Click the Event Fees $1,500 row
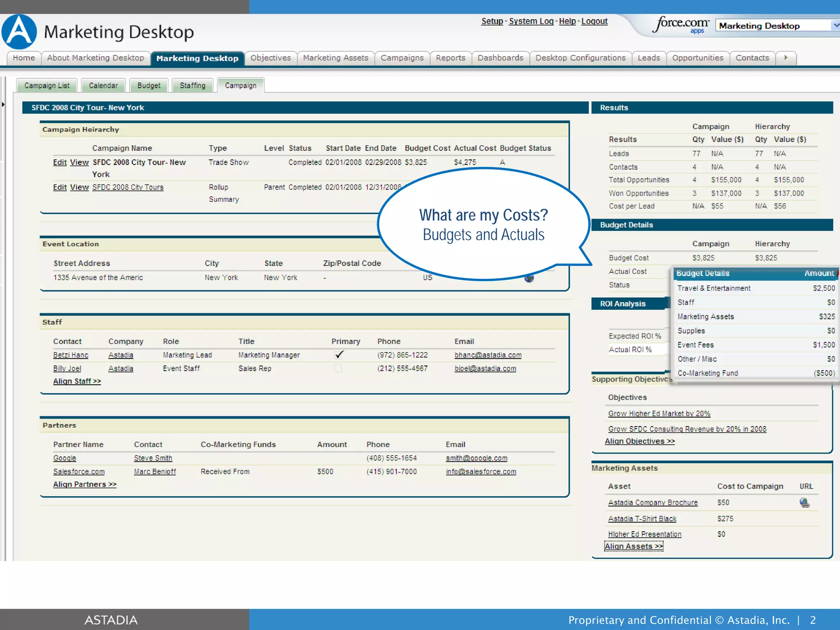The height and width of the screenshot is (630, 840). (756, 345)
